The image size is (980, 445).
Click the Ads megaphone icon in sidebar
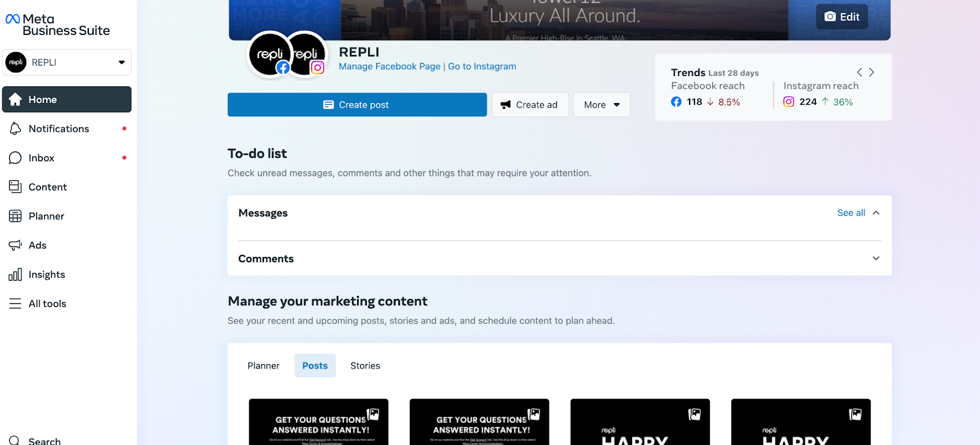pyautogui.click(x=15, y=245)
